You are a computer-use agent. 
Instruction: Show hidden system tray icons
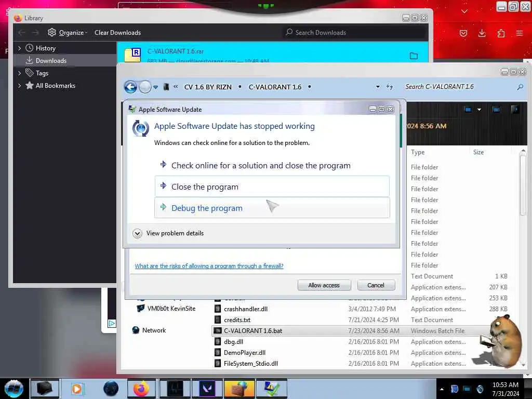pyautogui.click(x=442, y=389)
